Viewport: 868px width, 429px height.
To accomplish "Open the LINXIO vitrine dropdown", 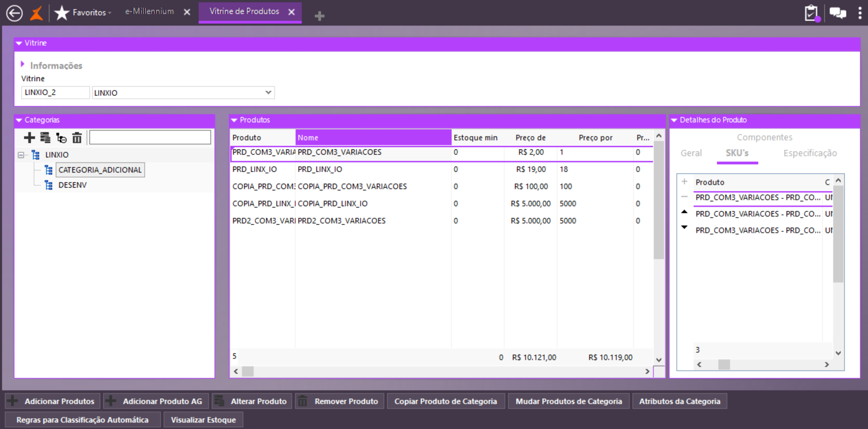I will [268, 92].
